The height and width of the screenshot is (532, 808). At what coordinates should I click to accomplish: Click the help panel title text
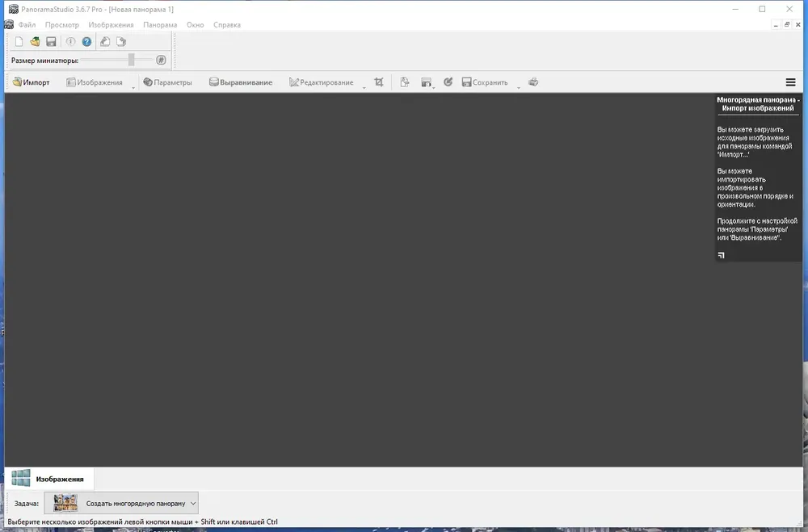(758, 104)
